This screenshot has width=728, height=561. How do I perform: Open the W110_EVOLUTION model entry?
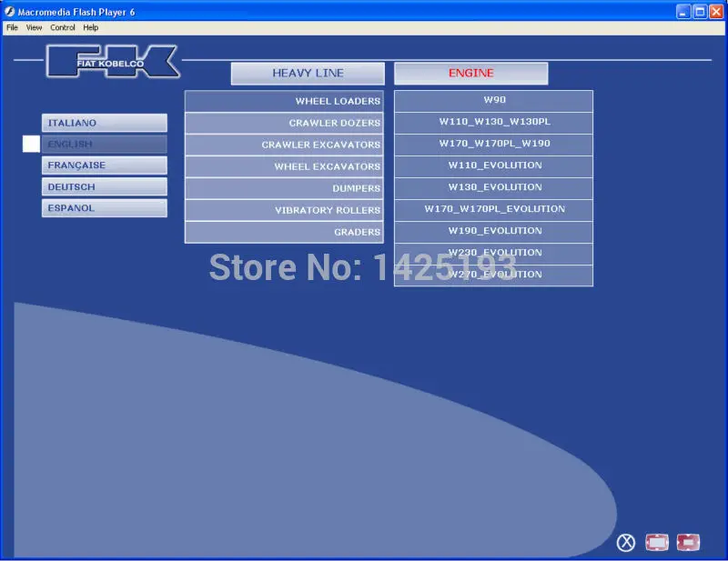(x=493, y=165)
